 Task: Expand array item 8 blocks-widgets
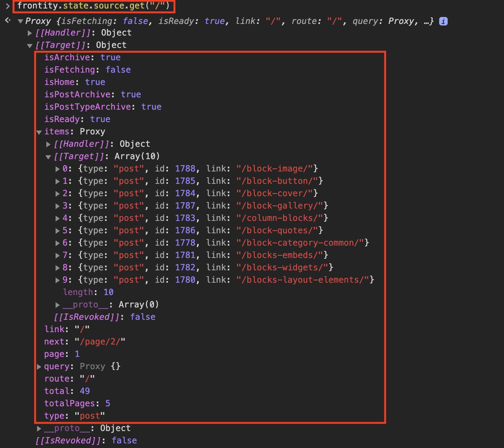tap(58, 268)
